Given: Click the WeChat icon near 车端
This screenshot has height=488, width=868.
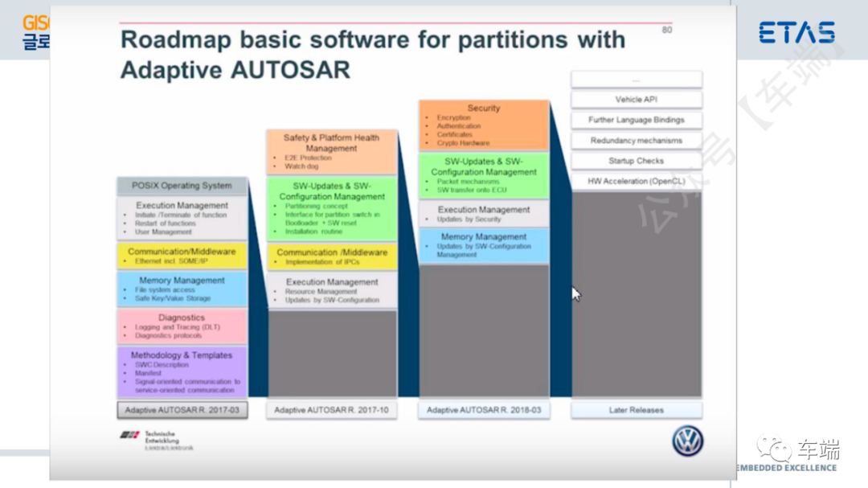Looking at the screenshot, I should click(x=774, y=448).
